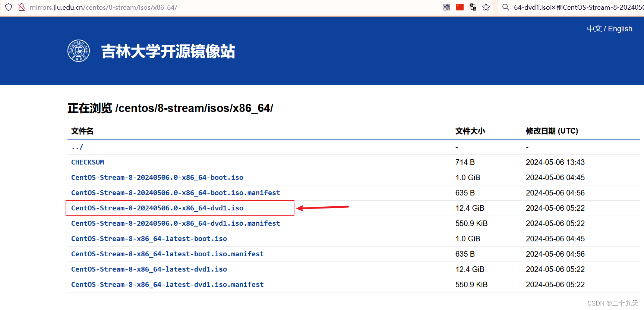
Task: Click the 2024-05-06 13:43 date cell
Action: pos(555,162)
